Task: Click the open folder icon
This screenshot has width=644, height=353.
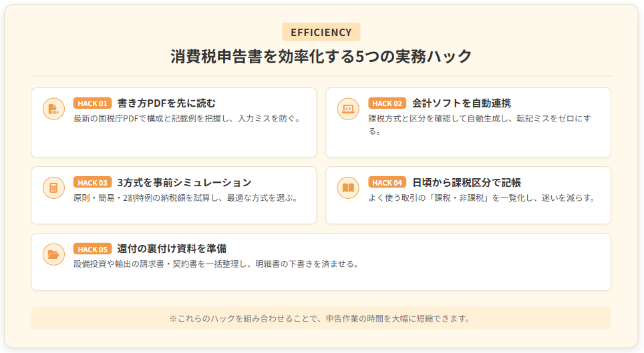Action: click(53, 254)
